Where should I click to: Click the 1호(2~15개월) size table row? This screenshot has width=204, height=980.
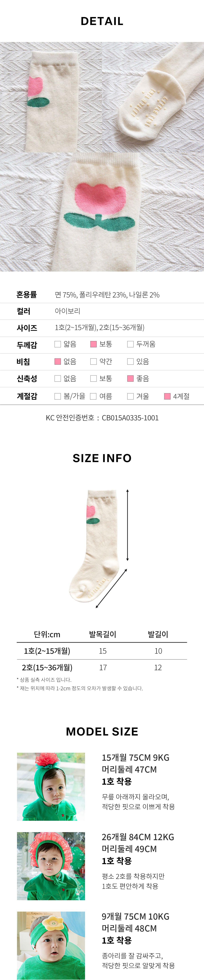102,651
